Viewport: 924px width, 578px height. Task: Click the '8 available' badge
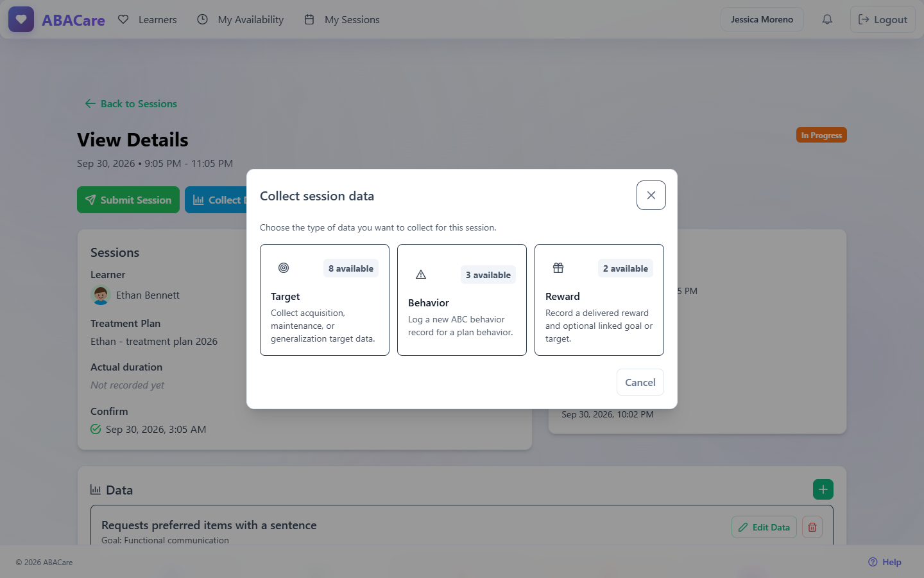point(351,268)
